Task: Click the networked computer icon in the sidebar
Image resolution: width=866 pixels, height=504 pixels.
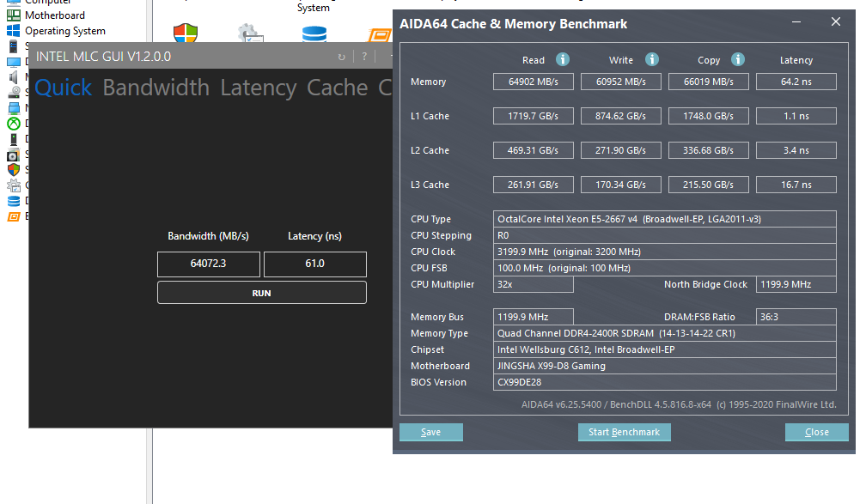Action: click(13, 107)
